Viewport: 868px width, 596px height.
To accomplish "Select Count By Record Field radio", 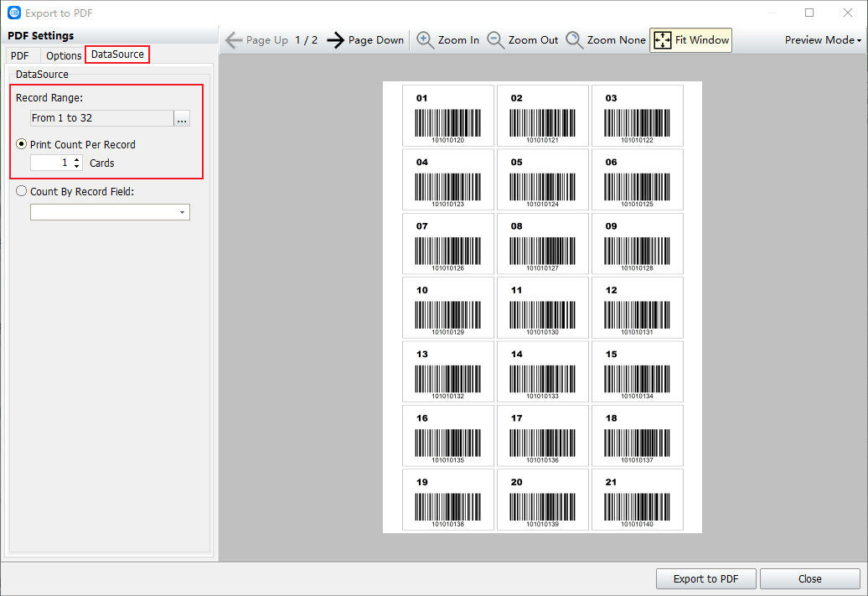I will tap(22, 191).
